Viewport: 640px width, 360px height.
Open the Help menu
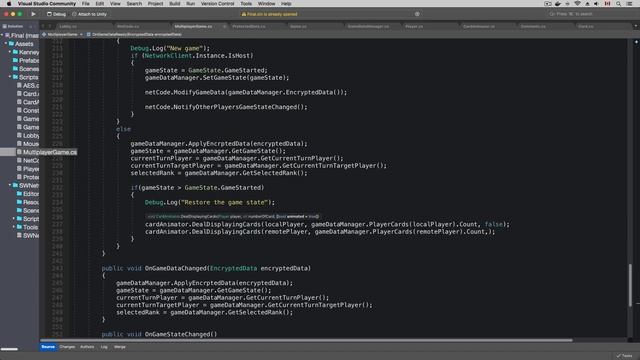(x=286, y=3)
